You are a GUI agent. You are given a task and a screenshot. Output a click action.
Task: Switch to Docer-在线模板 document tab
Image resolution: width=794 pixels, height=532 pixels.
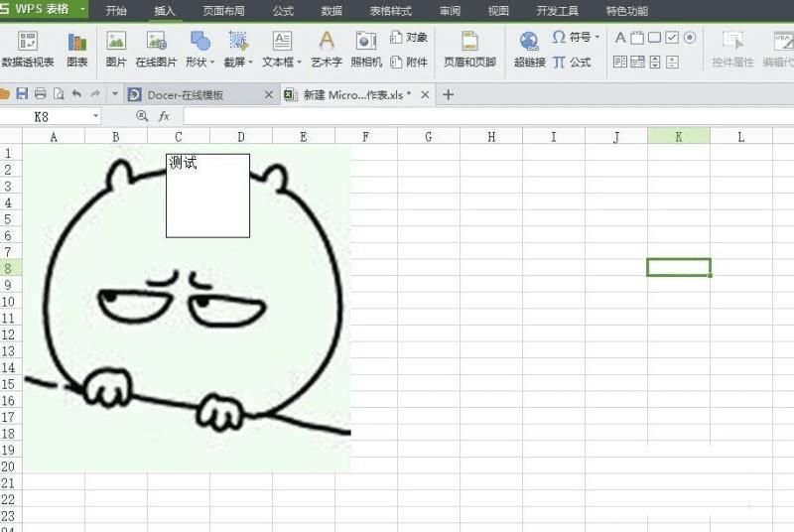pos(201,94)
